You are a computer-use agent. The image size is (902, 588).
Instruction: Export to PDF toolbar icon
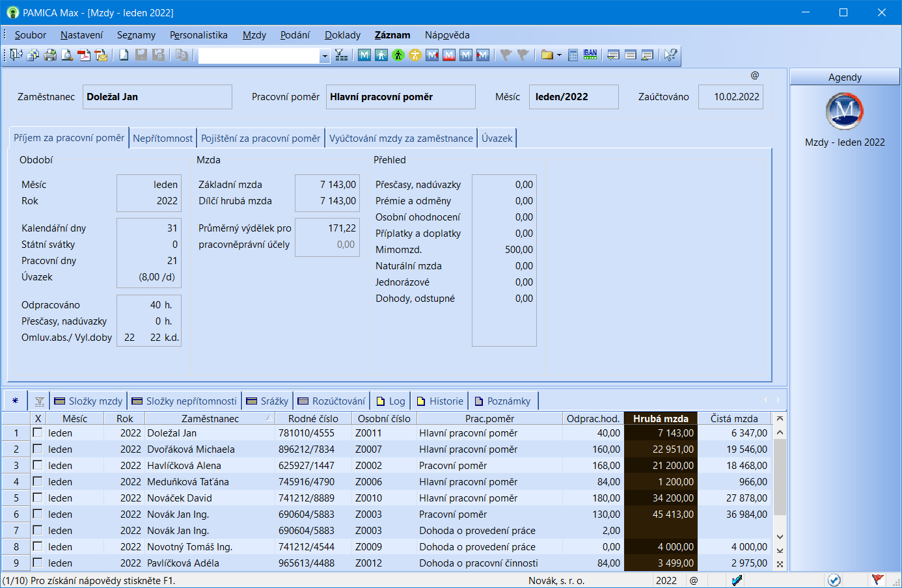[x=84, y=55]
